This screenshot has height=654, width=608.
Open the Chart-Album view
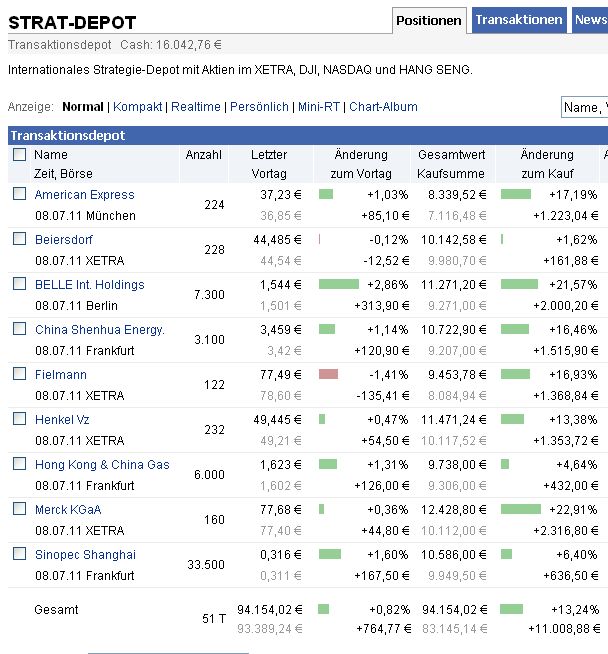[x=383, y=107]
